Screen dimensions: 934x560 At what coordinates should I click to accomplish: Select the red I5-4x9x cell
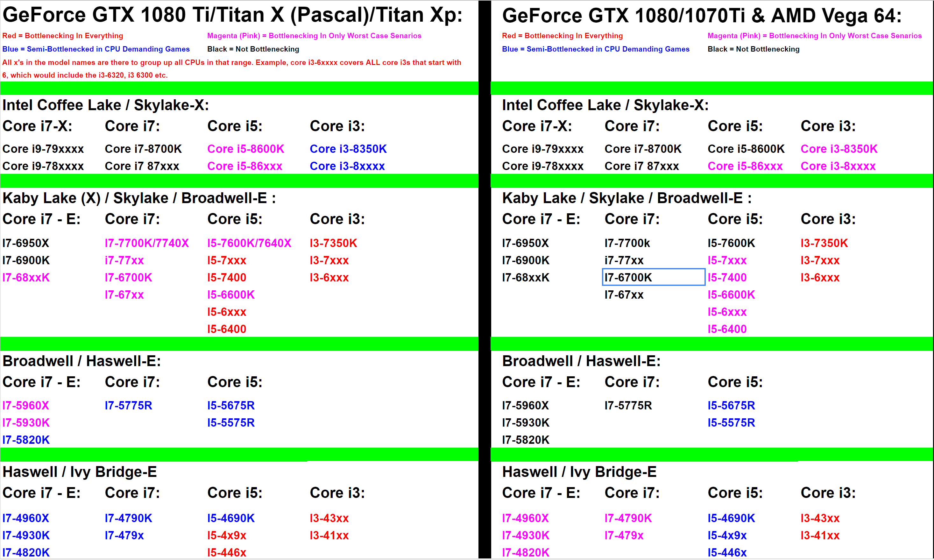pyautogui.click(x=227, y=535)
